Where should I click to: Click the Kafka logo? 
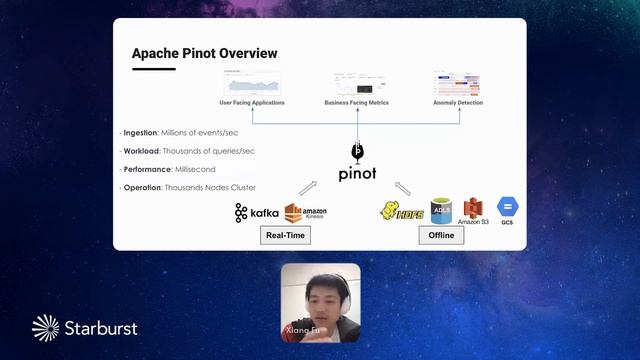[257, 213]
